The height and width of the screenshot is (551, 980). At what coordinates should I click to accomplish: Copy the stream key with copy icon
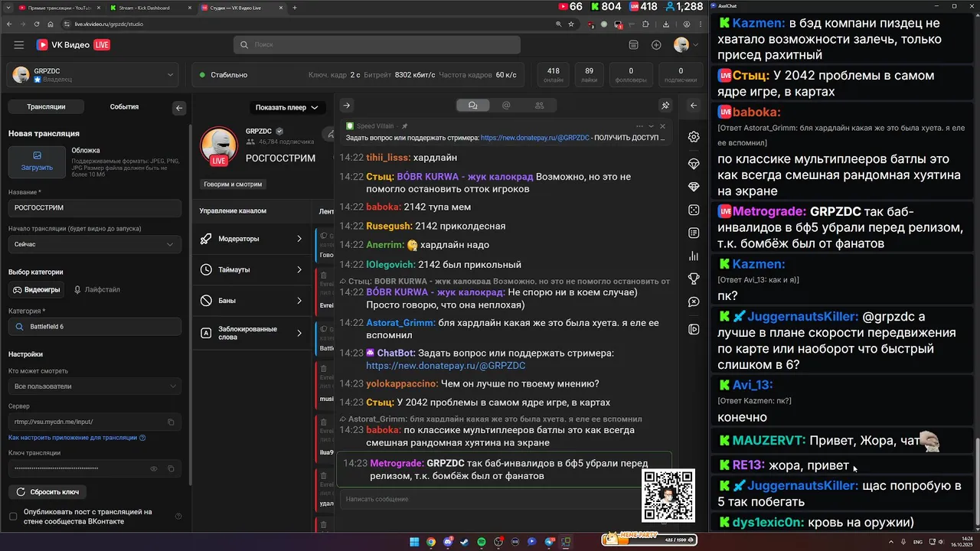pos(171,468)
